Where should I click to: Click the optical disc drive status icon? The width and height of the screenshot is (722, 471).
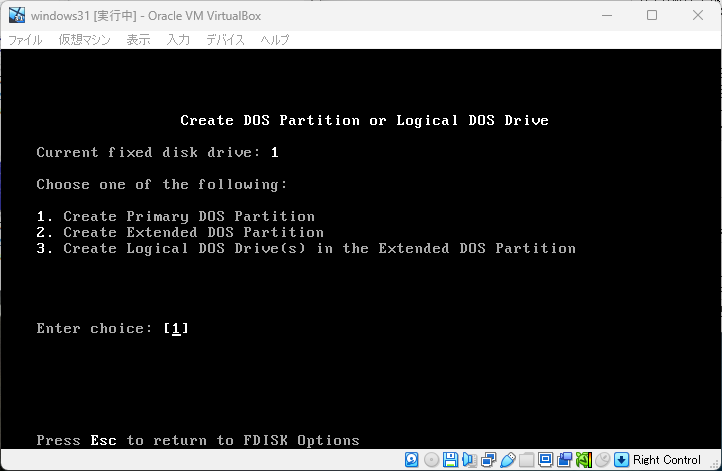coord(431,459)
